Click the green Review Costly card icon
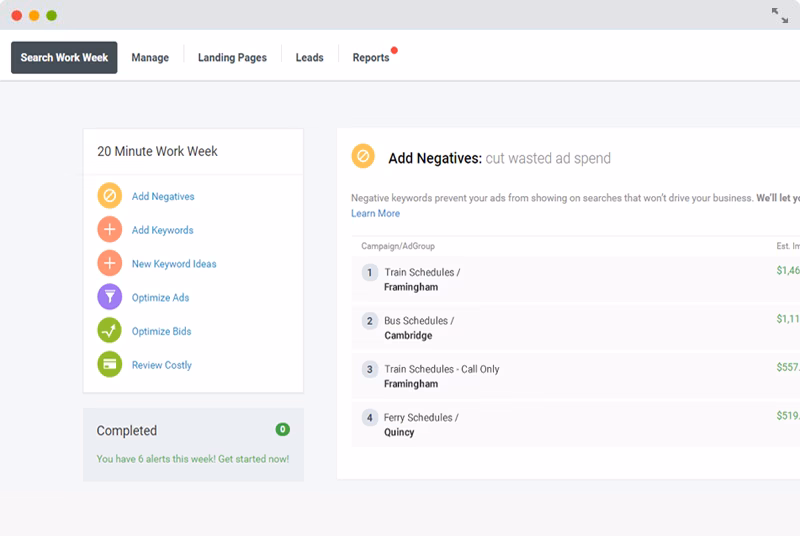Viewport: 800px width, 536px height. click(110, 365)
